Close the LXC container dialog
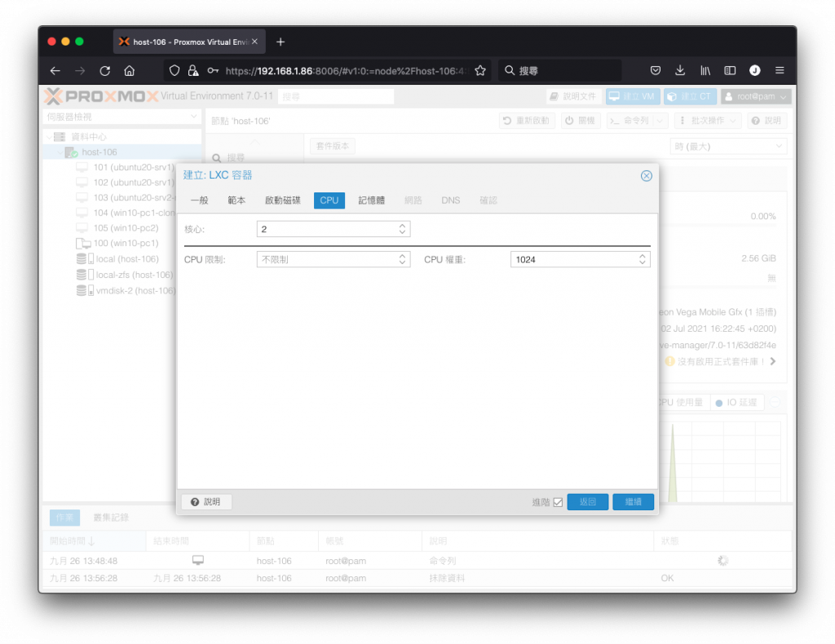The image size is (835, 644). 646,175
